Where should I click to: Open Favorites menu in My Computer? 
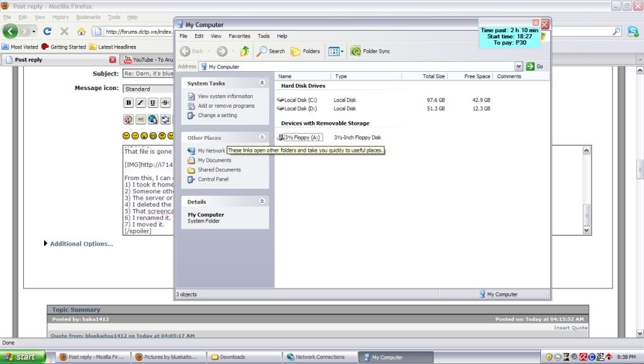(240, 36)
